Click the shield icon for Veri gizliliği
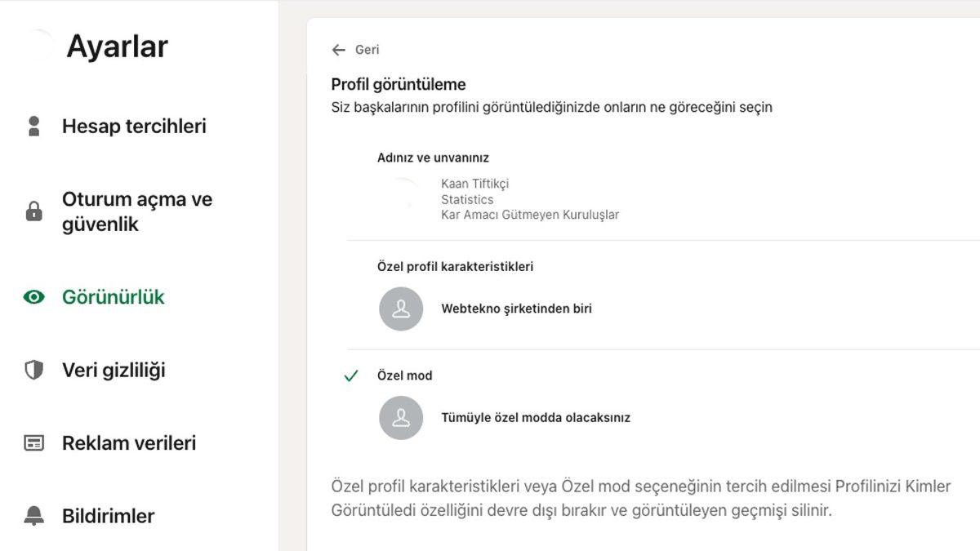Screen dimensions: 980x551 (33, 370)
